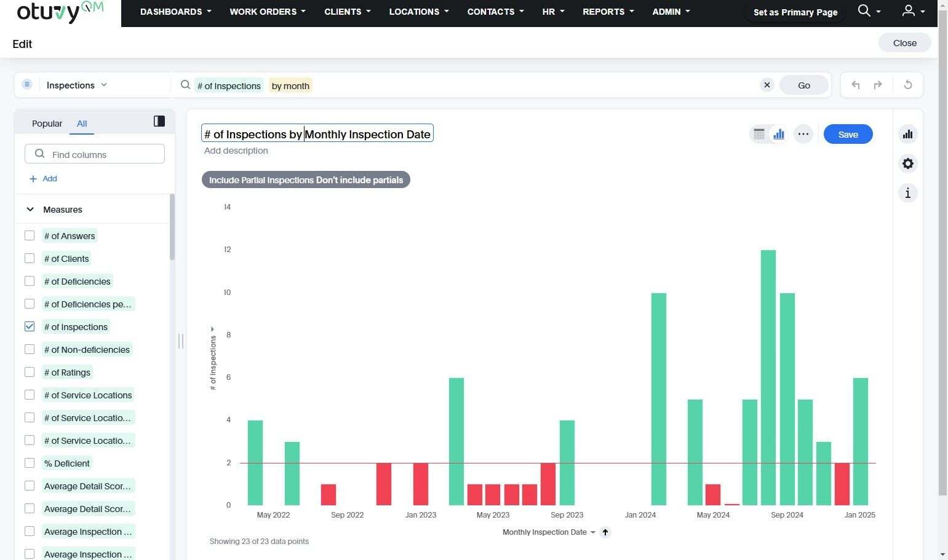Uncheck the # of Inspections checkbox
Viewport: 948px width, 560px height.
pyautogui.click(x=30, y=326)
